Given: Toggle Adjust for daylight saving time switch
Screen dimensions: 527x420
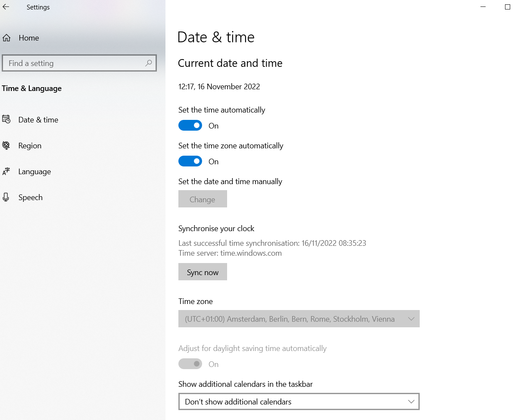Looking at the screenshot, I should (x=190, y=364).
